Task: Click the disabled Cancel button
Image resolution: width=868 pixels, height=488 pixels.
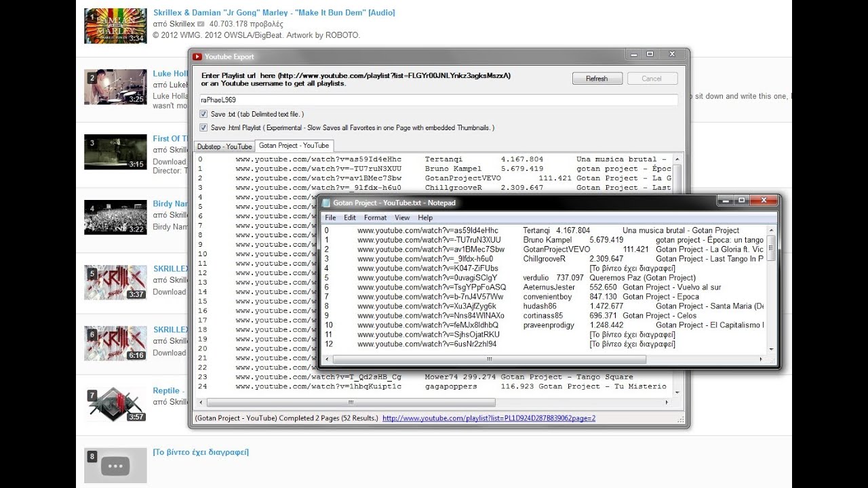Action: [652, 79]
